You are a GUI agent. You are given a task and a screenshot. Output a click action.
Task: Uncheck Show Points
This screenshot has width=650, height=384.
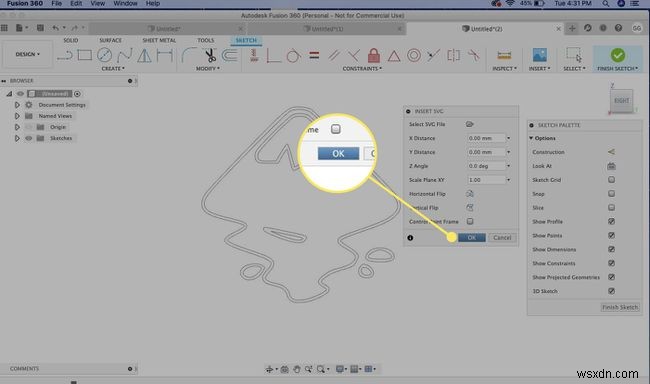click(x=611, y=235)
